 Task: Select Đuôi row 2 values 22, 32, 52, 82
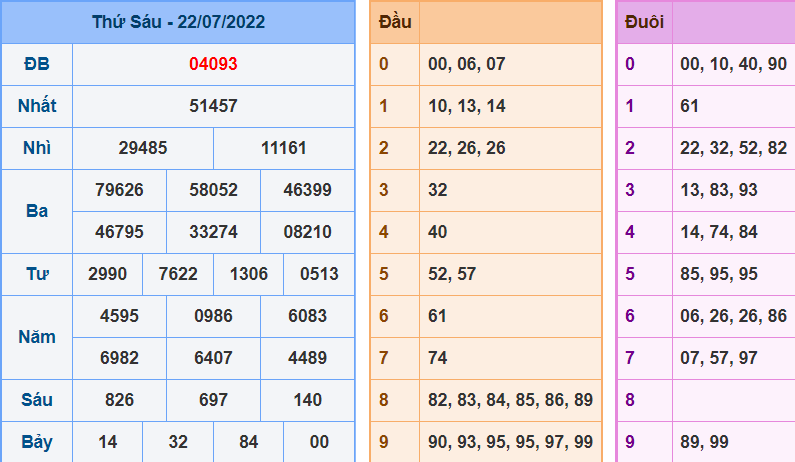click(x=734, y=148)
